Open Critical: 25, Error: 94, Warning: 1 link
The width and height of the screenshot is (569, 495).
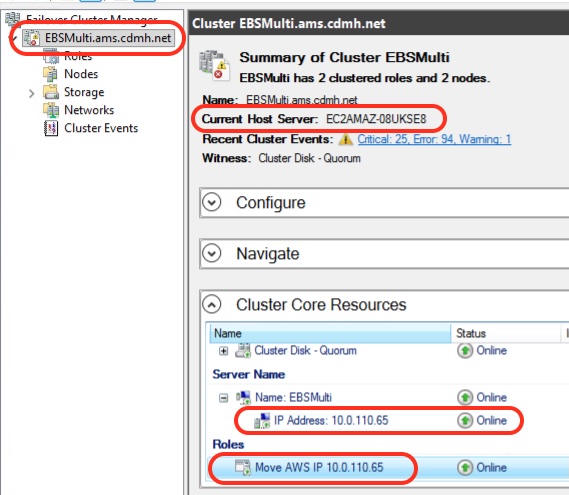coord(434,139)
